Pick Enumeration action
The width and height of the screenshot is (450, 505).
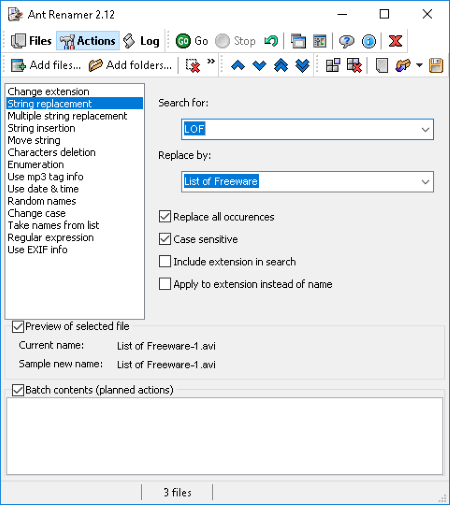(x=74, y=164)
